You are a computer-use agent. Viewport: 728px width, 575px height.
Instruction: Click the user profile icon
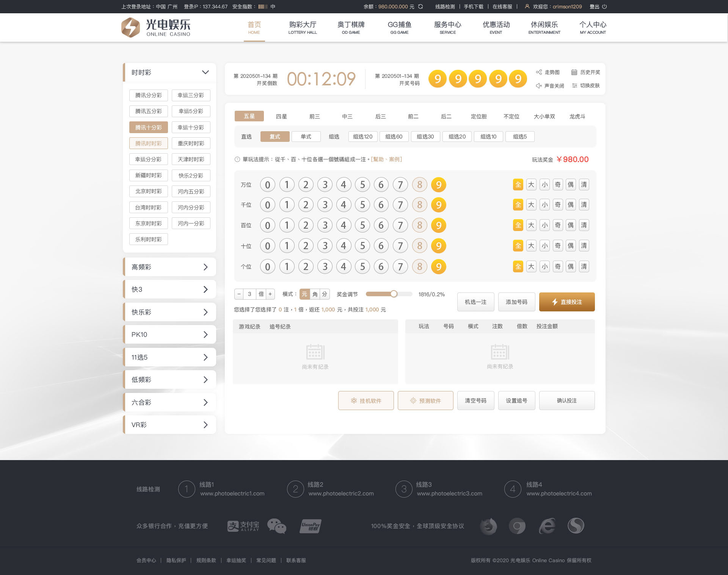coord(527,6)
